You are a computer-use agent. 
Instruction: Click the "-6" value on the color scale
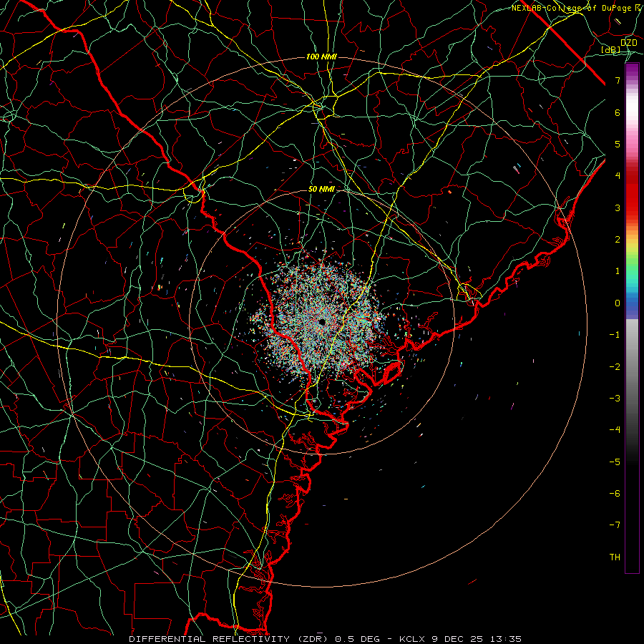(615, 493)
